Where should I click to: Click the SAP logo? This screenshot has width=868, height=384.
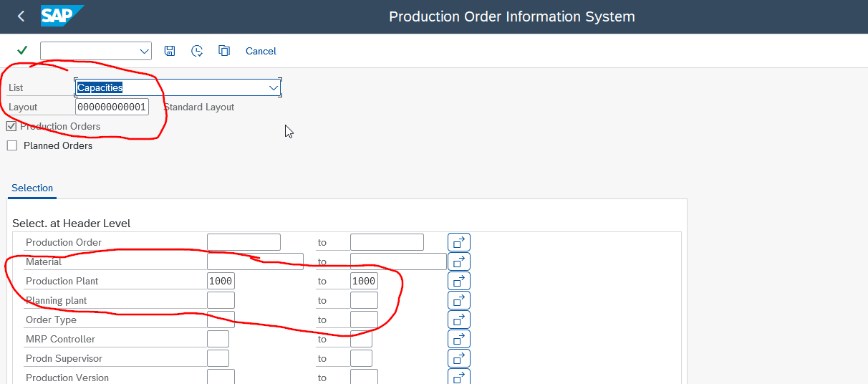click(x=62, y=16)
